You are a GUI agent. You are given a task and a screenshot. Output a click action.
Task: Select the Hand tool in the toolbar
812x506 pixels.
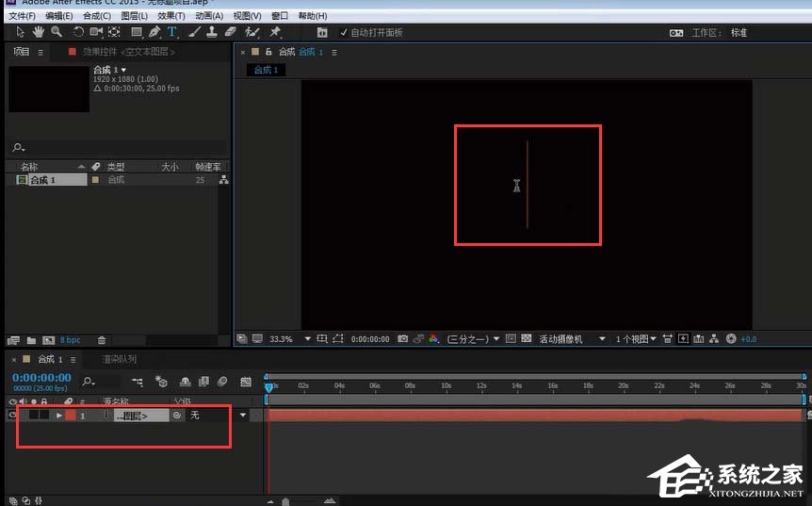[x=39, y=32]
